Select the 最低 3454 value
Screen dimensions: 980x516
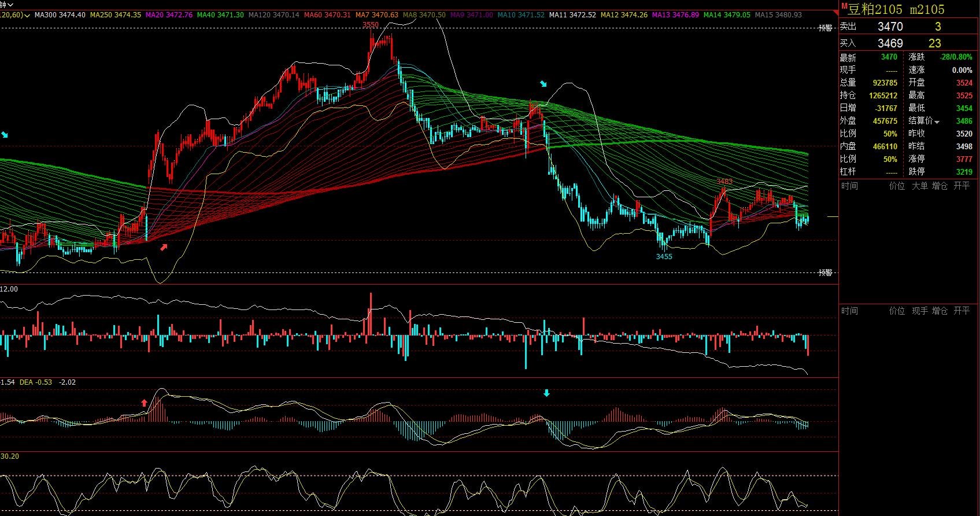click(x=964, y=108)
